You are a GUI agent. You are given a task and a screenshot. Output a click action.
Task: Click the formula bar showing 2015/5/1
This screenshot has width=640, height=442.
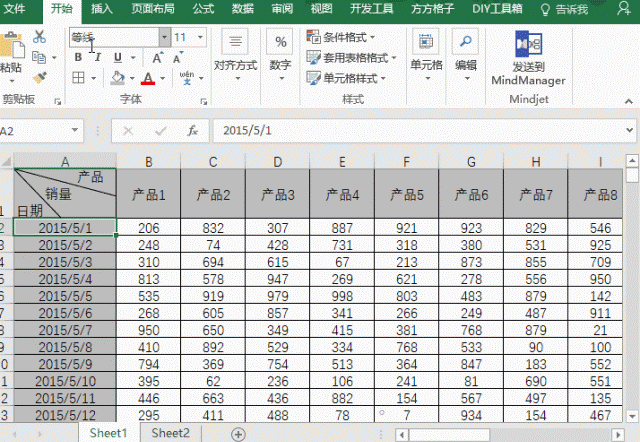pos(418,131)
